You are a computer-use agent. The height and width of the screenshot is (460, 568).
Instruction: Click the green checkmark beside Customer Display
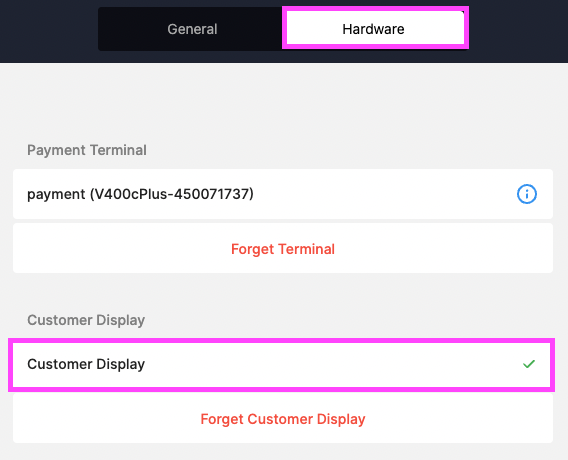coord(529,364)
